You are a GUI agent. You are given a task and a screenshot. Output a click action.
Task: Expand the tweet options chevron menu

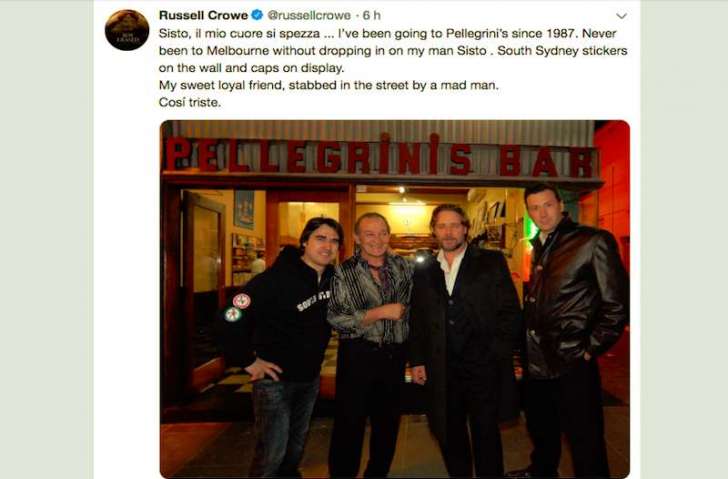[x=621, y=16]
